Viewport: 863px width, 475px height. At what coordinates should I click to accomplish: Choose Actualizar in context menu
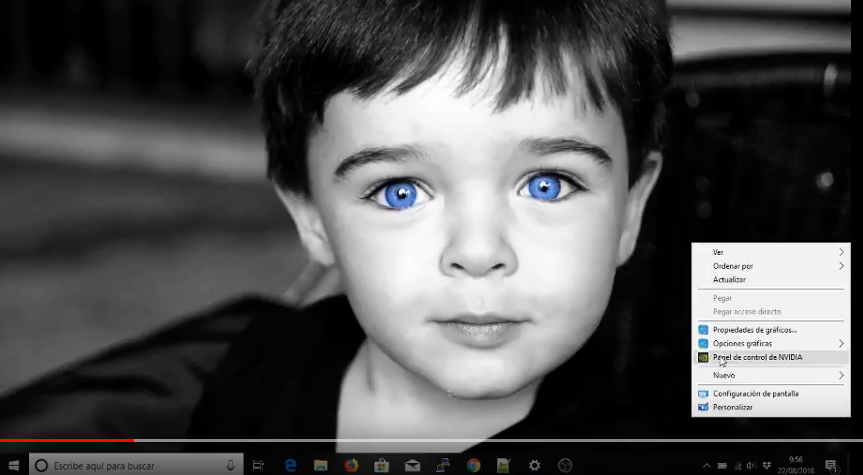[x=729, y=280]
